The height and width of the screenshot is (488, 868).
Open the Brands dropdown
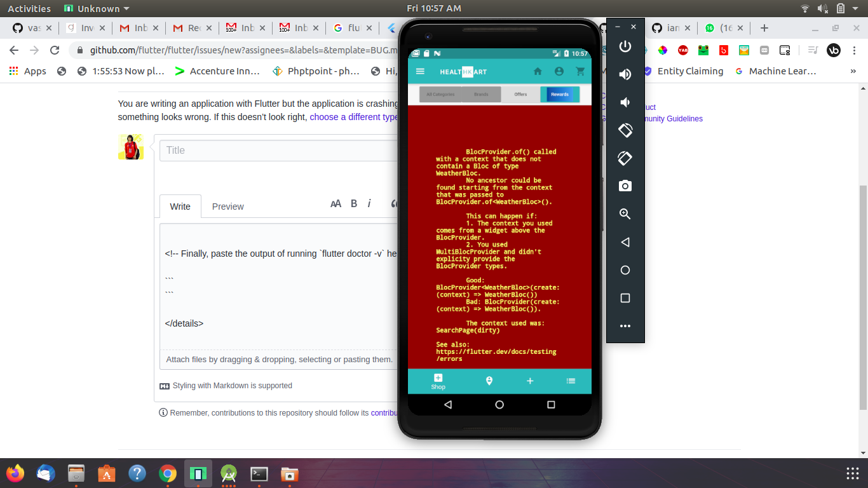[481, 94]
